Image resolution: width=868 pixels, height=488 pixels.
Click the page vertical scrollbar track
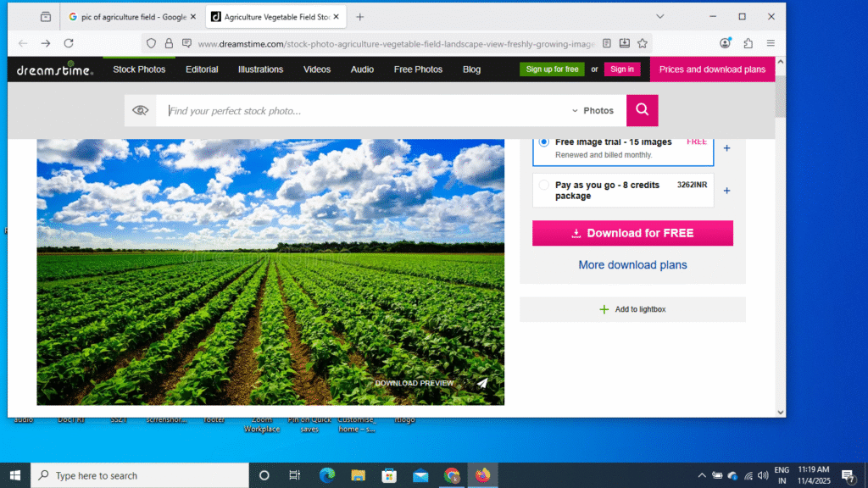(x=781, y=254)
